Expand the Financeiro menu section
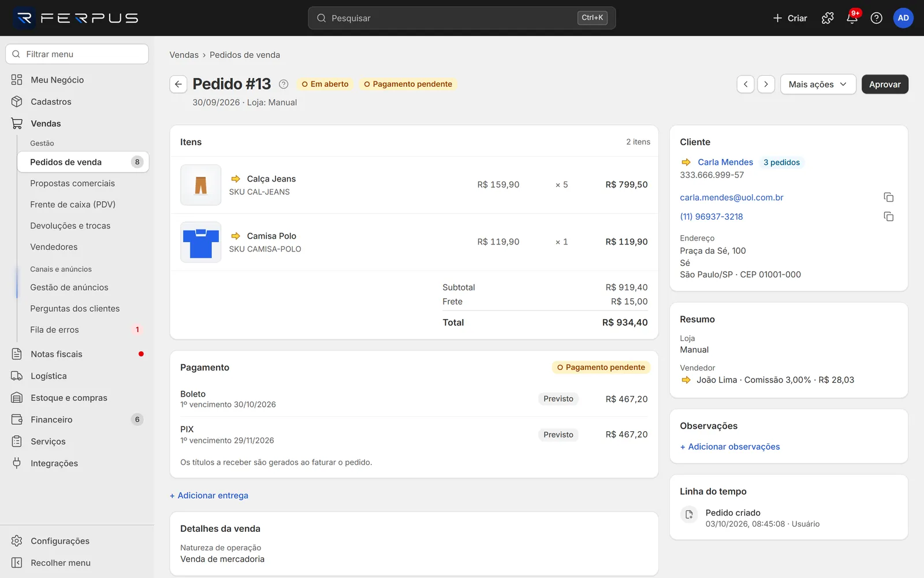 pos(77,420)
